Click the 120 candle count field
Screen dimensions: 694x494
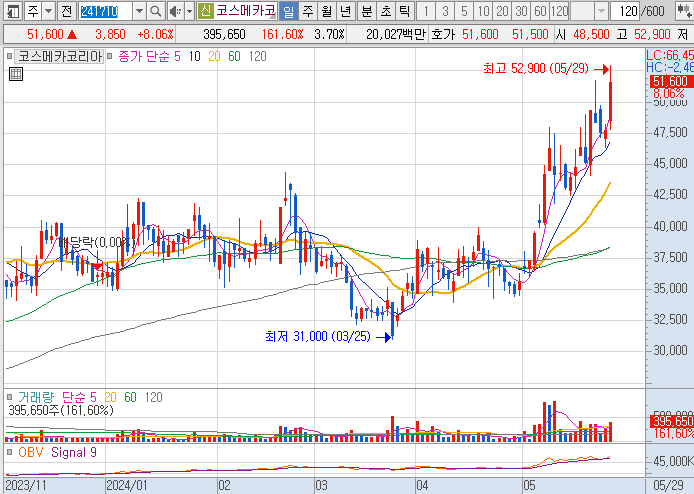click(625, 11)
